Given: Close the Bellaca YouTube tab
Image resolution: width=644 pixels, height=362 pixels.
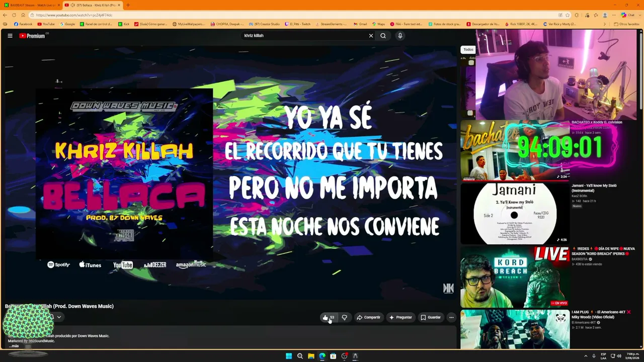Looking at the screenshot, I should coord(119,5).
